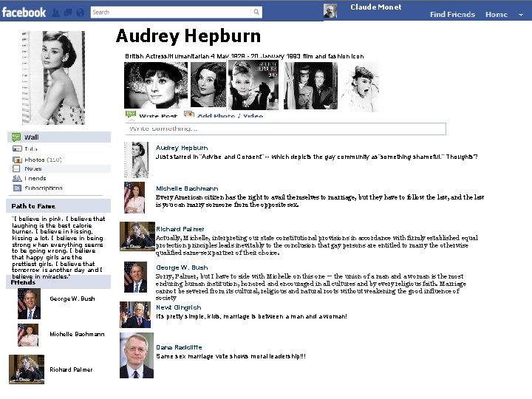Image resolution: width=532 pixels, height=399 pixels.
Task: Click Newt Gingrich's avatar beside his post
Action: [135, 315]
